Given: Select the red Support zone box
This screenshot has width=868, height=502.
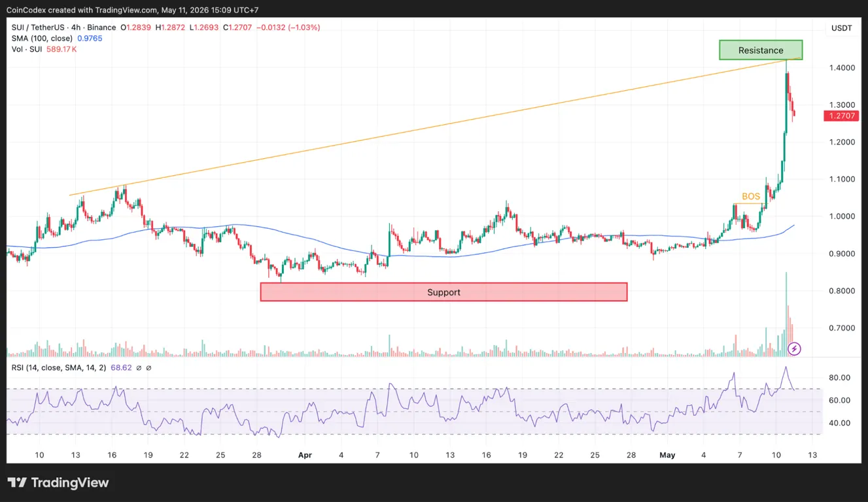Looking at the screenshot, I should (443, 292).
